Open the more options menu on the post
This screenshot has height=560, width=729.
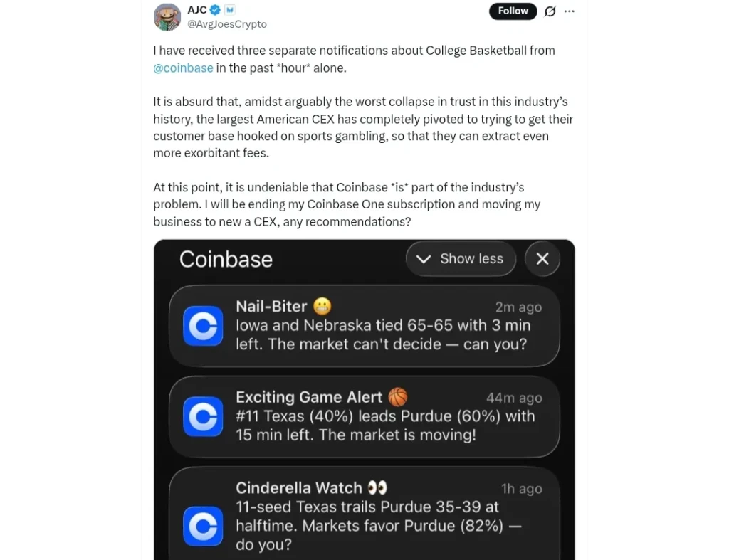click(x=569, y=11)
